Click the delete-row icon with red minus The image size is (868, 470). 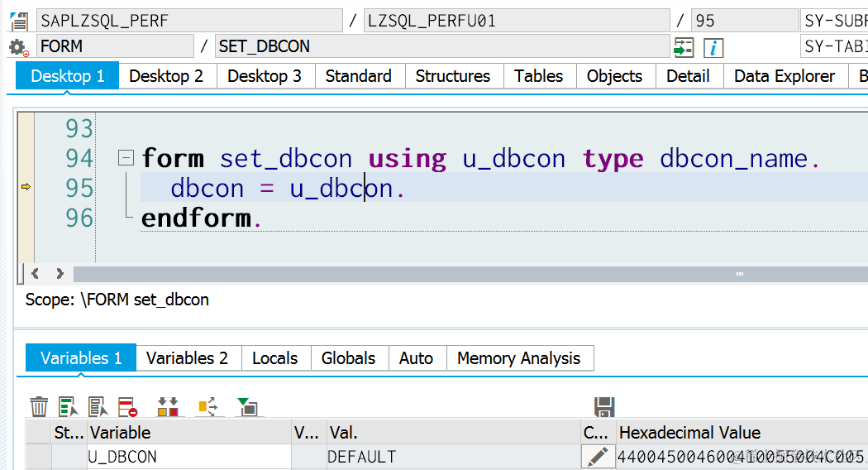(x=128, y=407)
